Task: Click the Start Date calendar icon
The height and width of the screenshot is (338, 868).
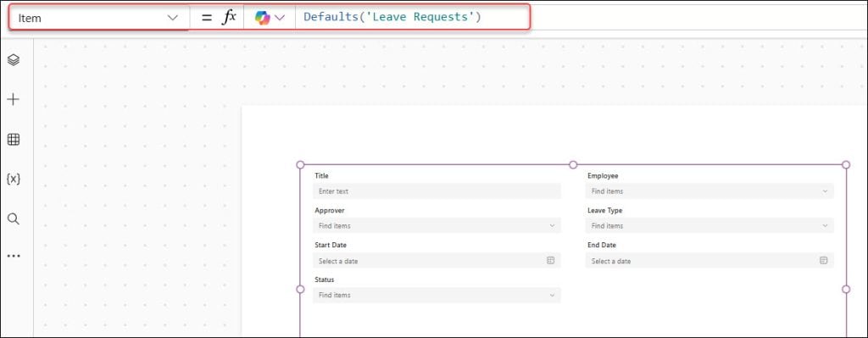Action: coord(551,260)
